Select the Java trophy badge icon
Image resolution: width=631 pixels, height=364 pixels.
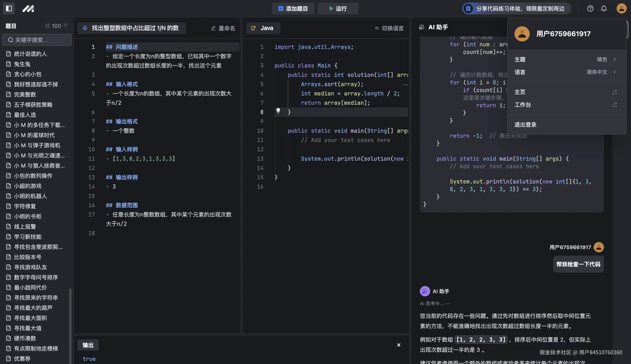point(254,28)
